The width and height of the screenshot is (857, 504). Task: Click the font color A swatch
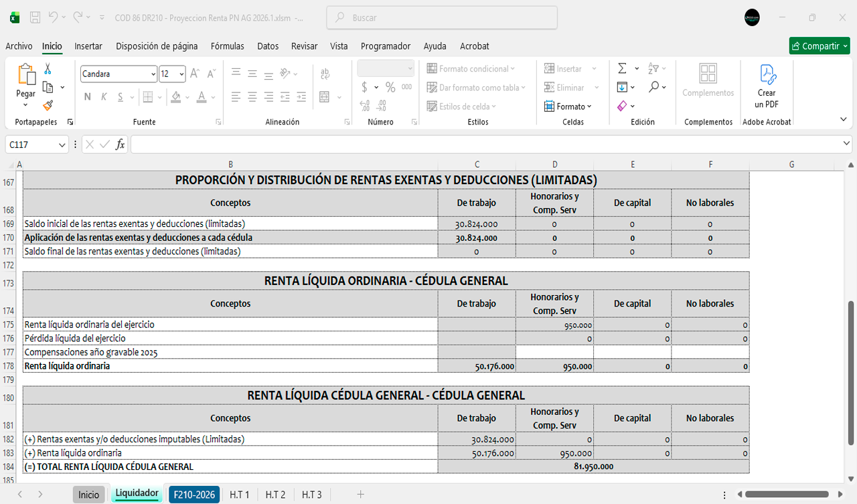[202, 97]
